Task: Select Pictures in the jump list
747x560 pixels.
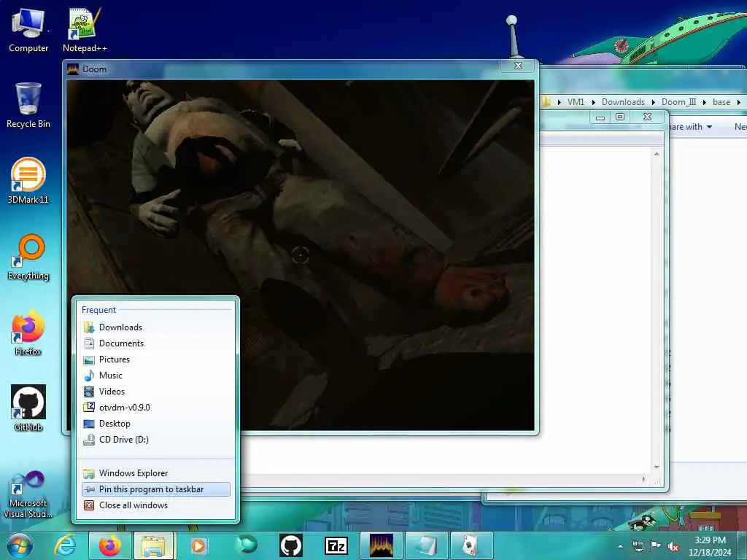Action: (x=156, y=359)
